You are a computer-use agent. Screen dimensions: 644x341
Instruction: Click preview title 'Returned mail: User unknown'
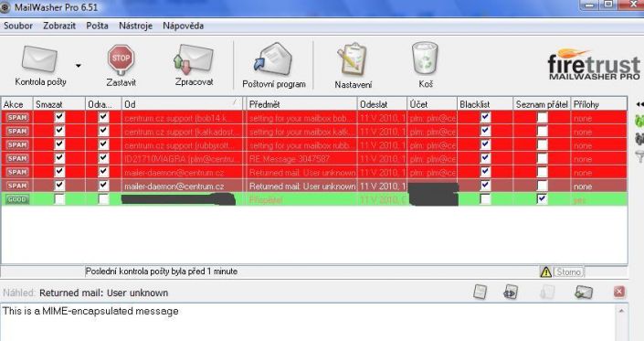103,293
